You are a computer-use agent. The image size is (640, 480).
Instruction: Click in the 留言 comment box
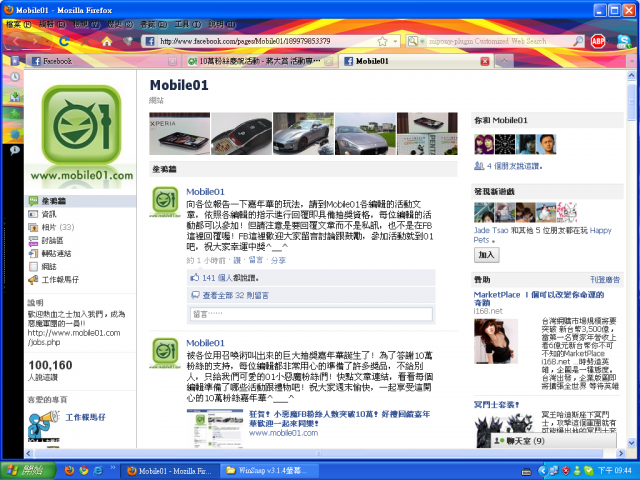[311, 314]
